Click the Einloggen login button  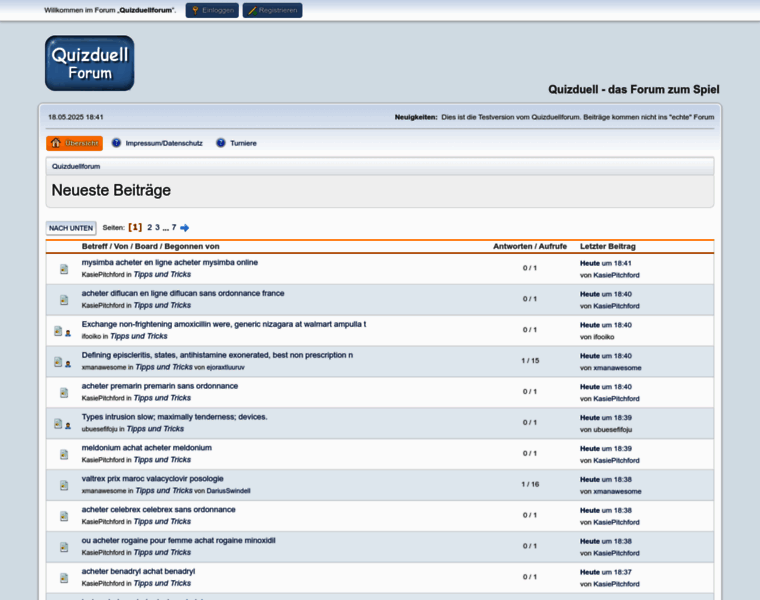[x=212, y=10]
